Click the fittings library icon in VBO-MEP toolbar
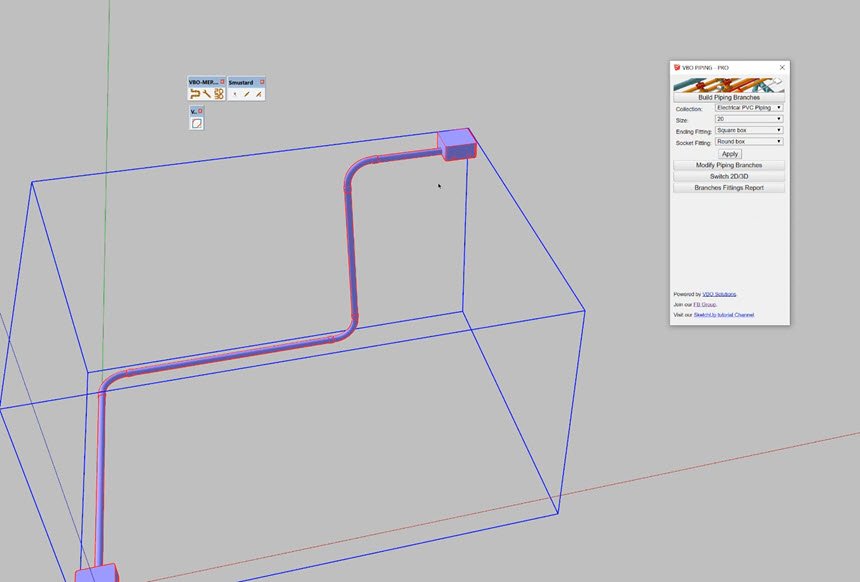This screenshot has width=860, height=582. pos(219,94)
